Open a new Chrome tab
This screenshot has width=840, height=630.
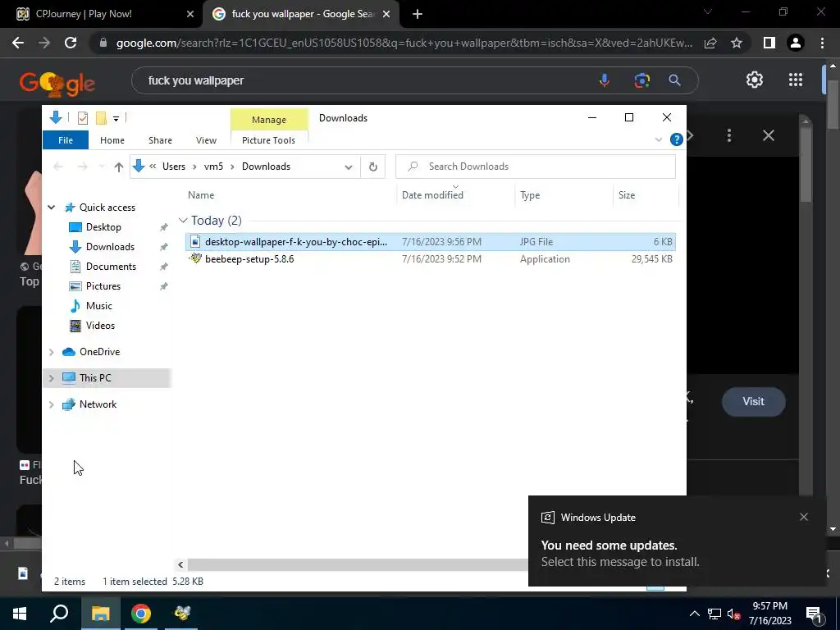pyautogui.click(x=418, y=15)
